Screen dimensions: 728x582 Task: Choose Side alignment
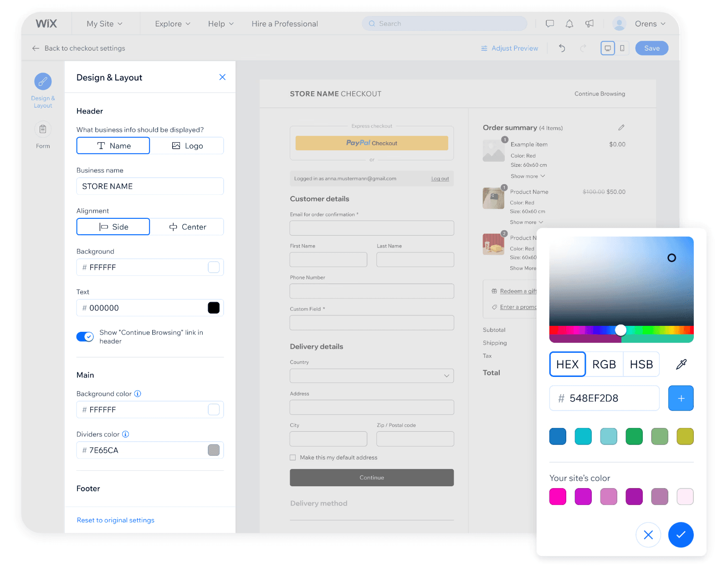point(113,227)
